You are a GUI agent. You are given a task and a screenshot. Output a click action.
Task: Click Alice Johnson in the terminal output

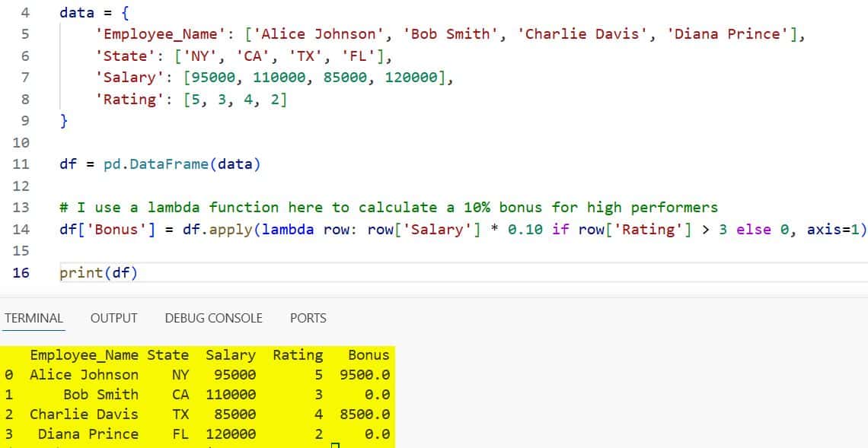coord(85,374)
